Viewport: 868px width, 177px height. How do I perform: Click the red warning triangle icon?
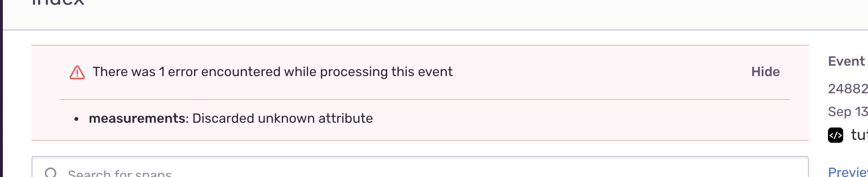click(77, 72)
